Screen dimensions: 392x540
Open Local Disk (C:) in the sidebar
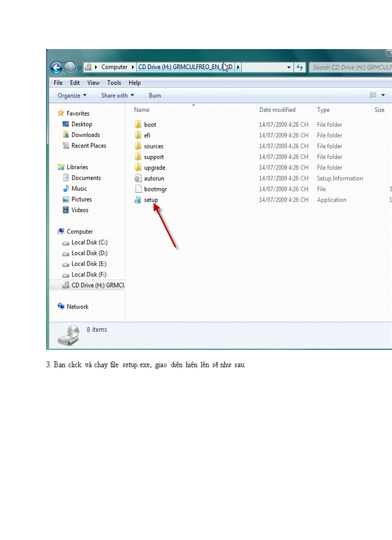coord(88,242)
